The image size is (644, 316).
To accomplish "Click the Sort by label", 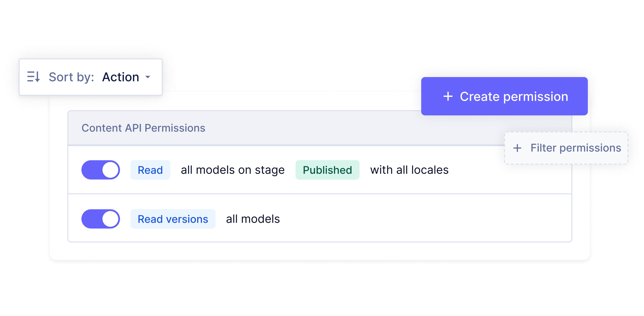I will 71,77.
